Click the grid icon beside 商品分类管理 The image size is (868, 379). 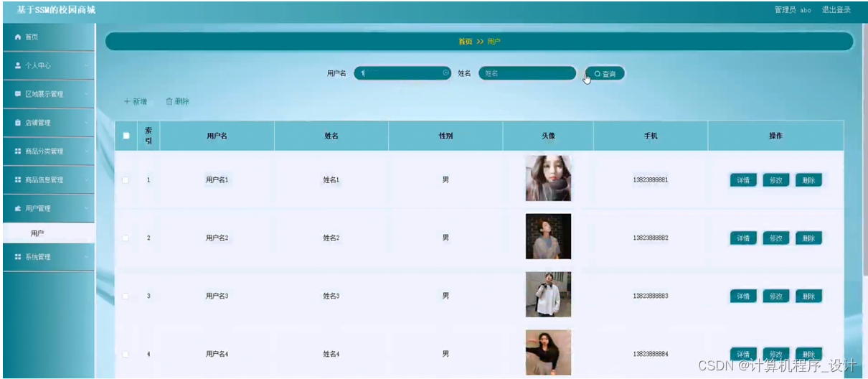pyautogui.click(x=18, y=151)
